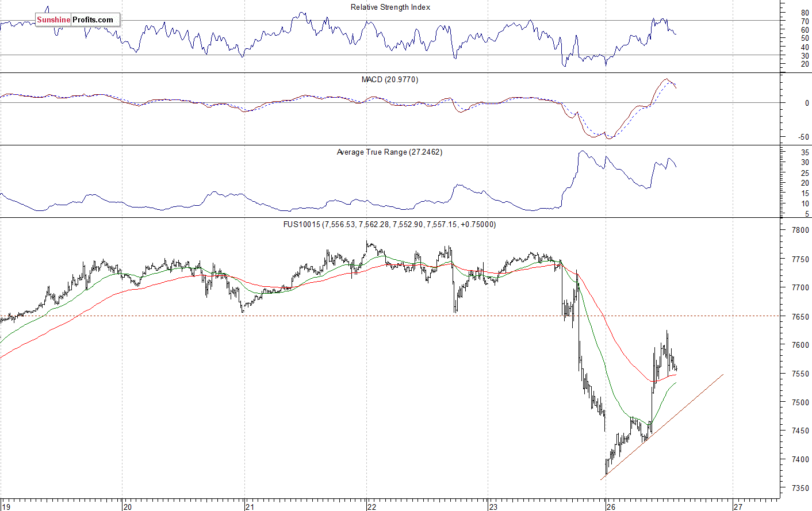
Task: Click the 7650 price axis label
Action: pos(800,317)
